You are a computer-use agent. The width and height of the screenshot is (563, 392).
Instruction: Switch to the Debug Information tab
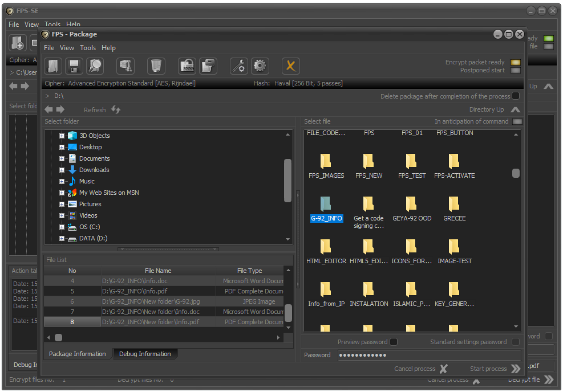tap(145, 354)
